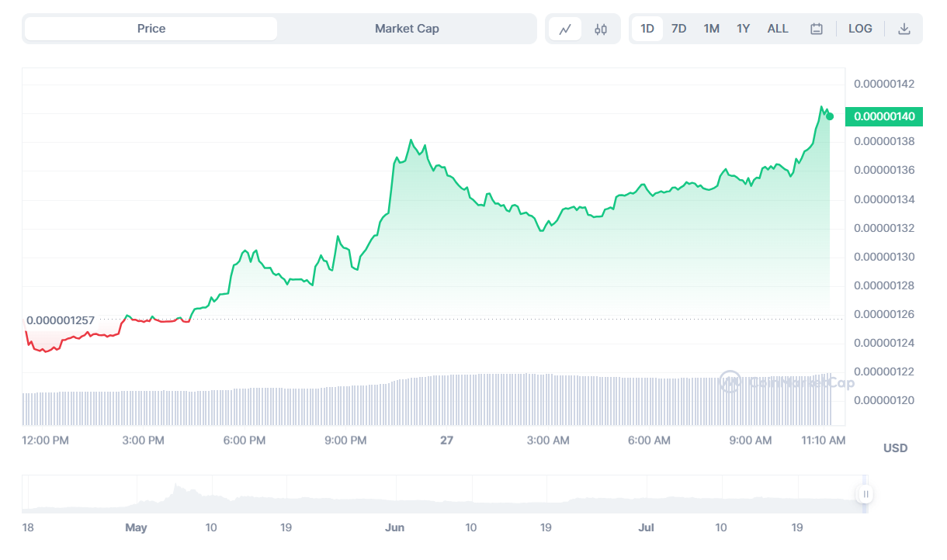Screen dimensions: 947x560
Task: Select the 1M time range
Action: tap(711, 29)
